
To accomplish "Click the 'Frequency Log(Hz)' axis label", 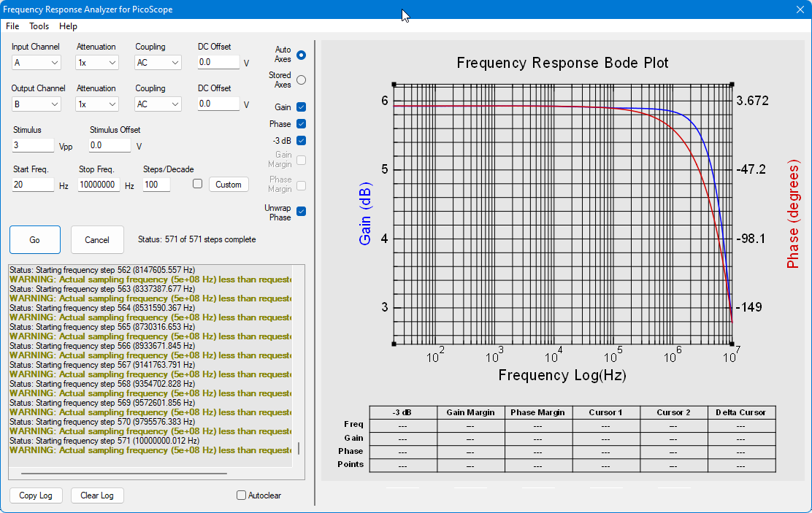I will [562, 375].
